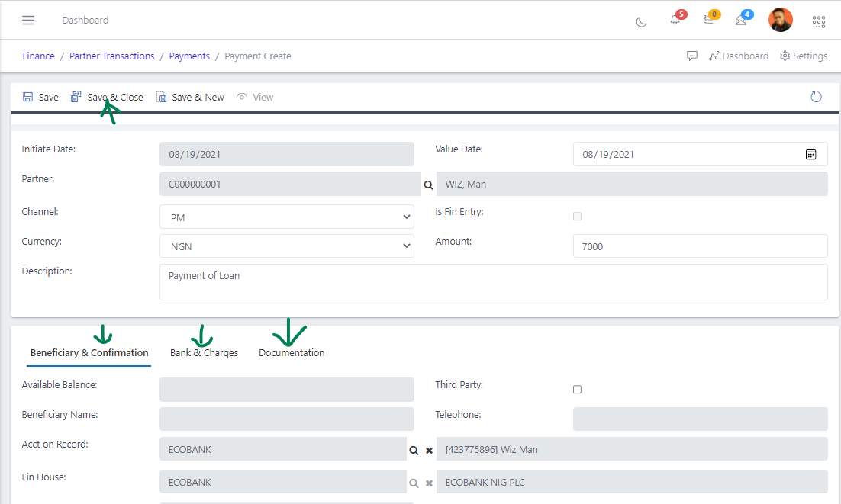The width and height of the screenshot is (841, 504).
Task: Follow the Payments breadcrumb link
Action: (x=188, y=56)
